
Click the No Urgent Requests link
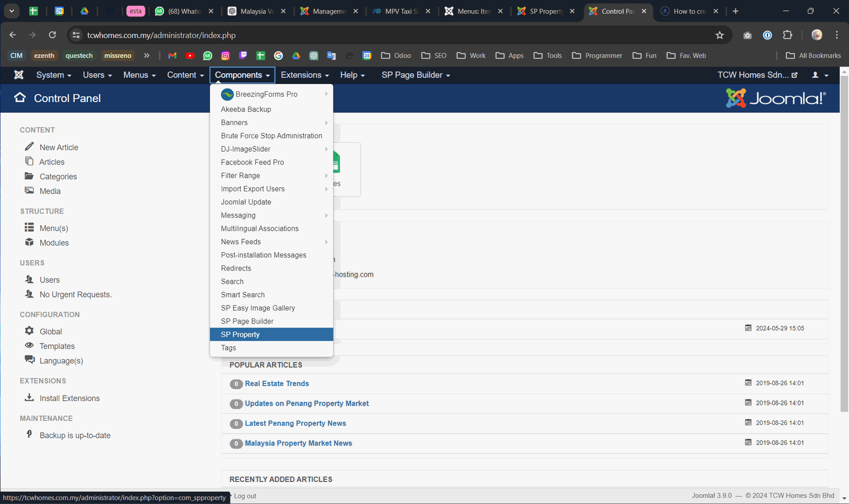point(76,294)
